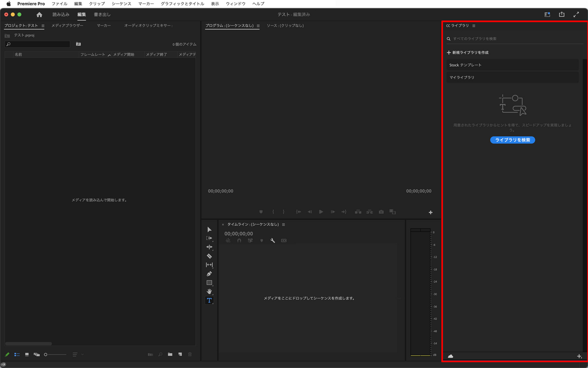
Task: Switch to ソース:(クリップなし) tab
Action: 285,26
